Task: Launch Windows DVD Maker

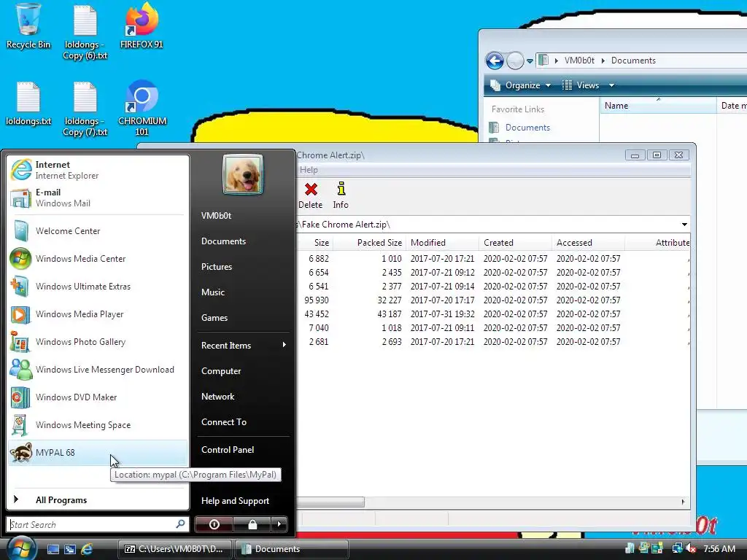Action: 98,397
